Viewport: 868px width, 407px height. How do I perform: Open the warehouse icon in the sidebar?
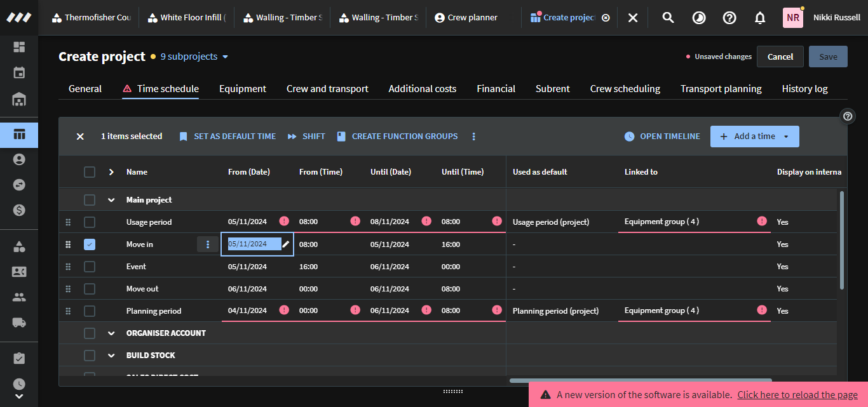tap(19, 99)
